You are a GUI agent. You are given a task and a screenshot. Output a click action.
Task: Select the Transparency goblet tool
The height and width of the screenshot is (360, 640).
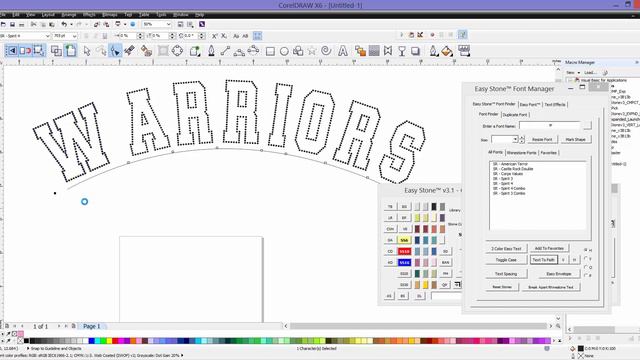402,51
